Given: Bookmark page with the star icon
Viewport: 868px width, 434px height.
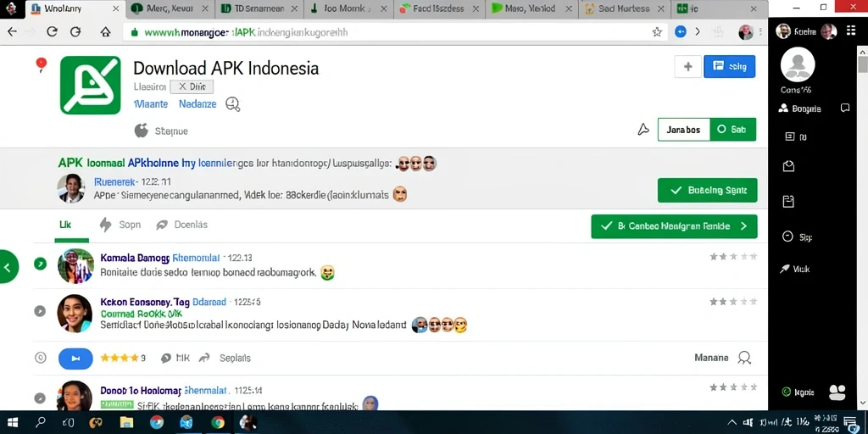Looking at the screenshot, I should (657, 32).
